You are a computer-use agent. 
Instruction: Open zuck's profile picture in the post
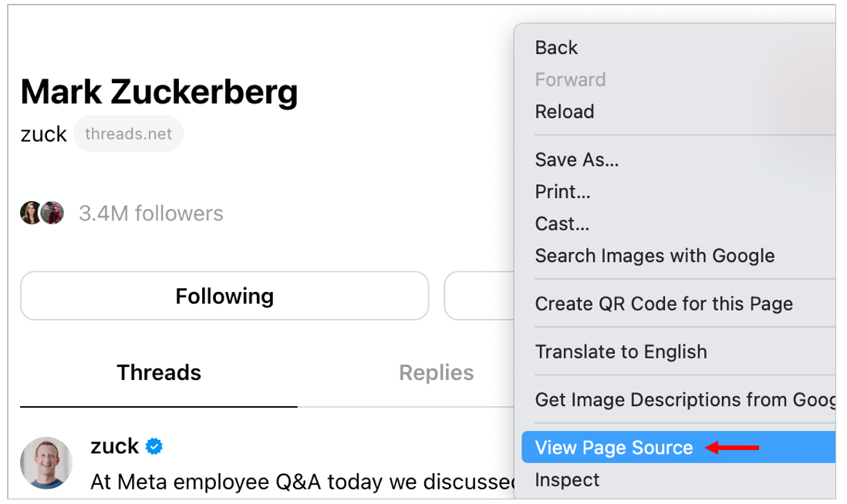click(46, 463)
